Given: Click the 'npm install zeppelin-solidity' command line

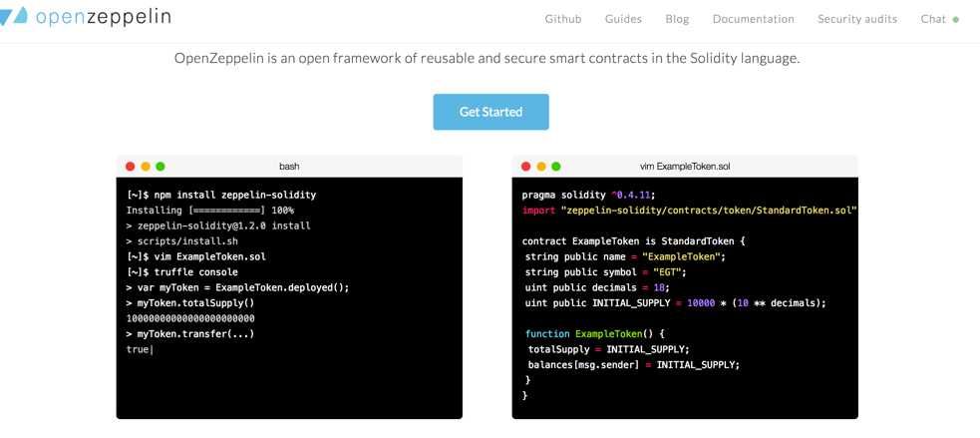Looking at the screenshot, I should [221, 195].
